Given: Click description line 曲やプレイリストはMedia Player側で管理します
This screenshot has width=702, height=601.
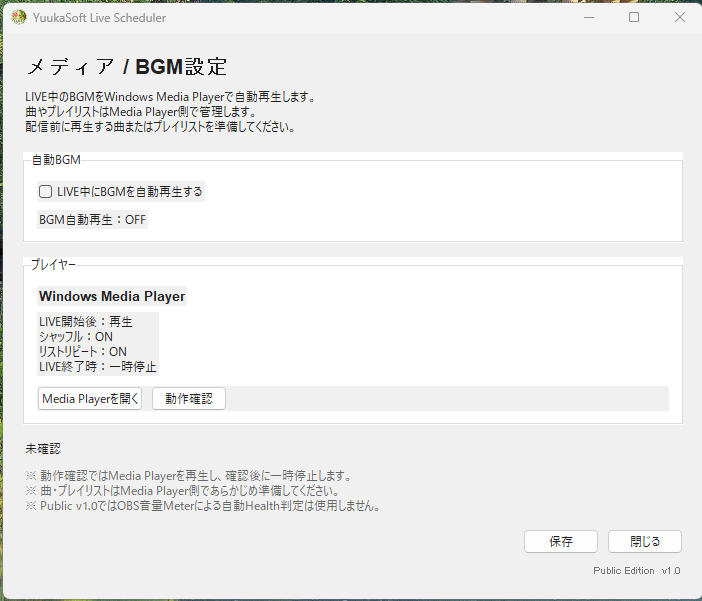Looking at the screenshot, I should (x=141, y=112).
